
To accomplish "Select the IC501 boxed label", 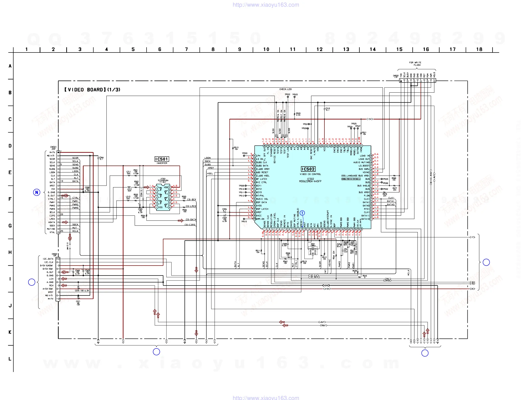I will coord(162,159).
